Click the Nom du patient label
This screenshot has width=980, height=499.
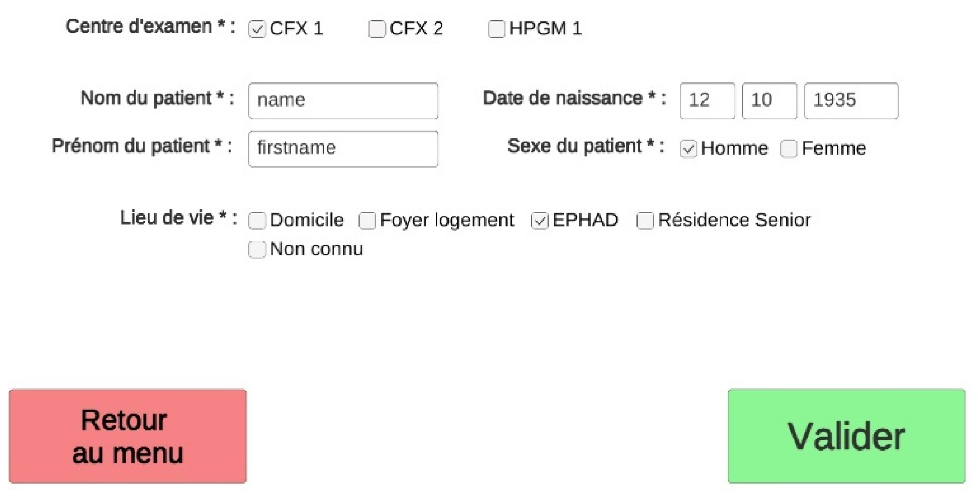click(x=157, y=98)
